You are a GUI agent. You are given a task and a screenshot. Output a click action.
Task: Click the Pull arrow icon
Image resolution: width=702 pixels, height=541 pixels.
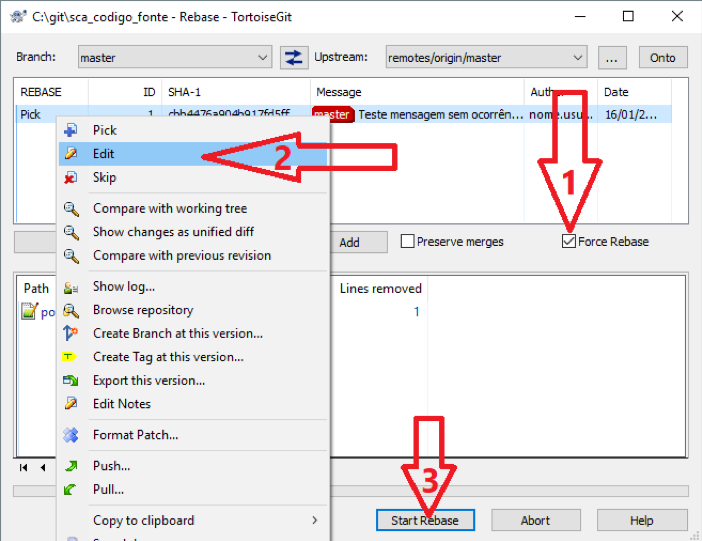tap(71, 490)
